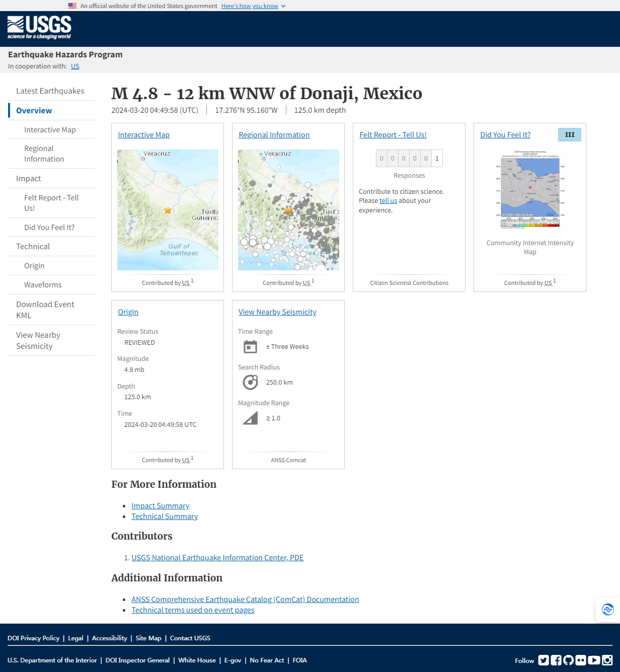This screenshot has height=672, width=620.
Task: Click US contributor under Did You Feel It card
Action: 548,283
